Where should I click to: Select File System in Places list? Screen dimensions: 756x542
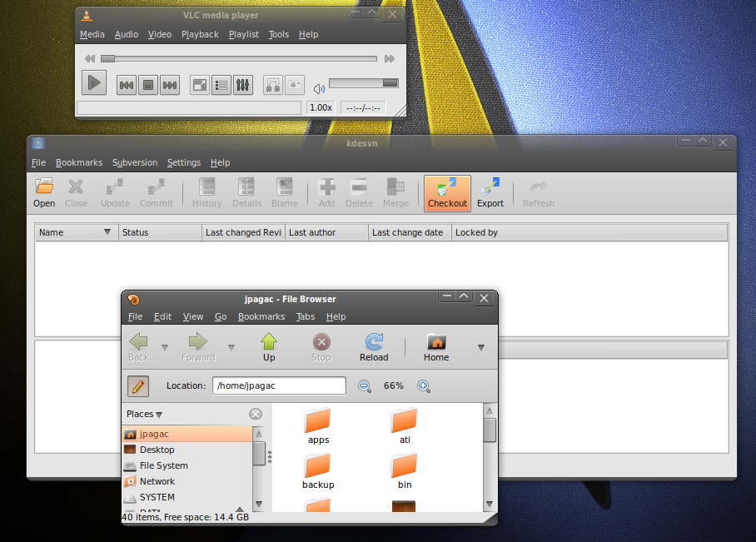tap(187, 465)
